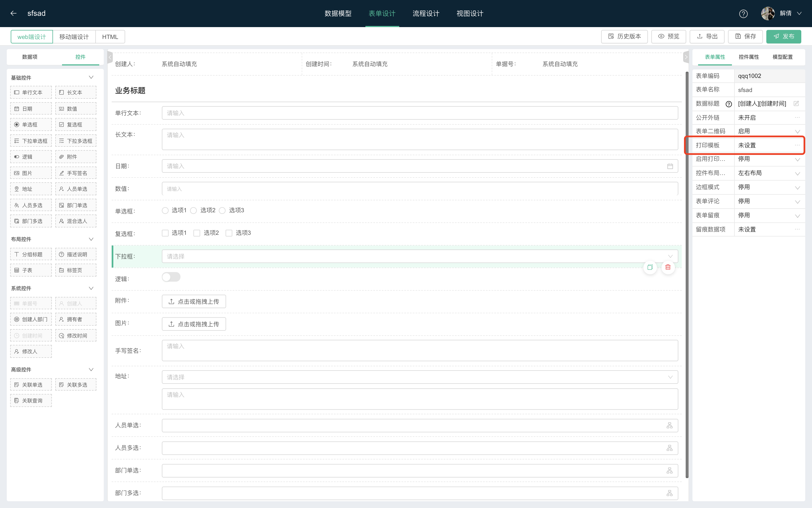Select the 数值 control
812x508 pixels.
pos(76,109)
